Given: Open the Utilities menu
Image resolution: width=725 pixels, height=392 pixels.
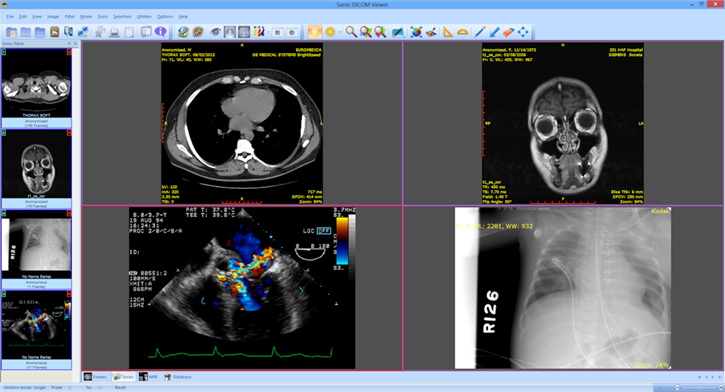Looking at the screenshot, I should point(144,17).
